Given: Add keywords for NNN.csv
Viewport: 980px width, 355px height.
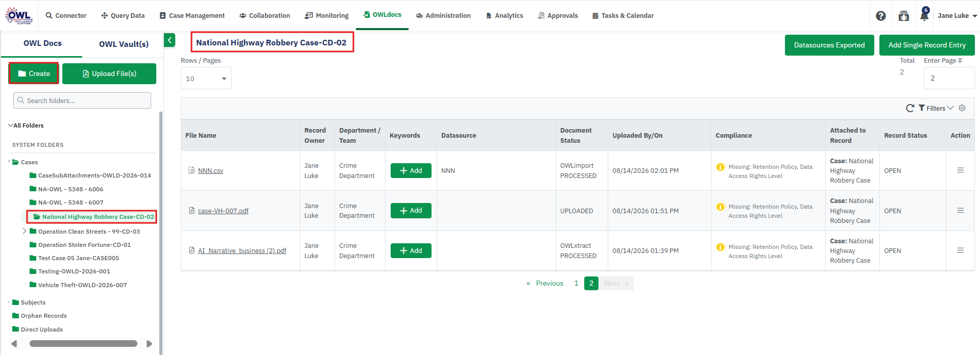Looking at the screenshot, I should point(411,170).
